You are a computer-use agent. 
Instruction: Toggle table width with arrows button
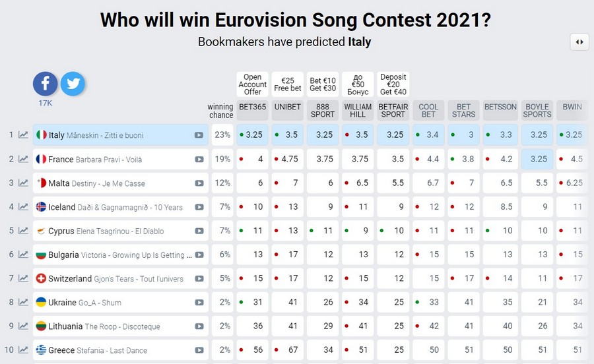tap(579, 42)
